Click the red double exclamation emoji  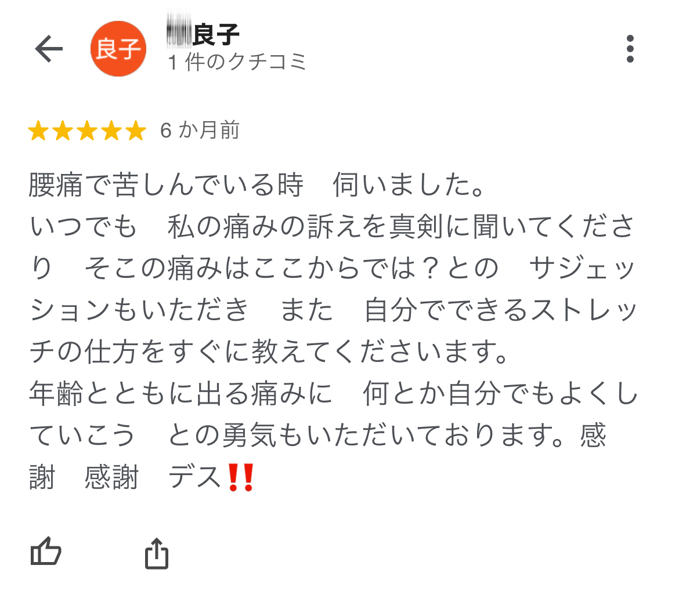(241, 477)
